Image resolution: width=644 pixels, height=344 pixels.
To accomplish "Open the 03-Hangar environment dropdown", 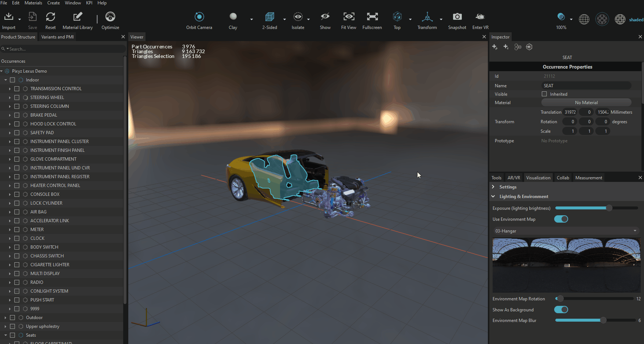I will pos(566,231).
